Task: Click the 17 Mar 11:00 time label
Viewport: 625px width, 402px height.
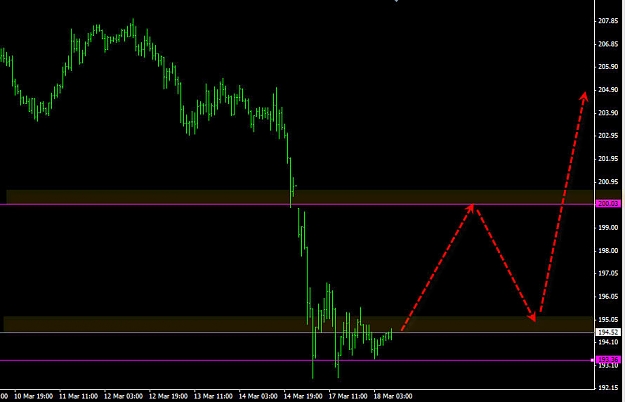Action: tap(348, 396)
